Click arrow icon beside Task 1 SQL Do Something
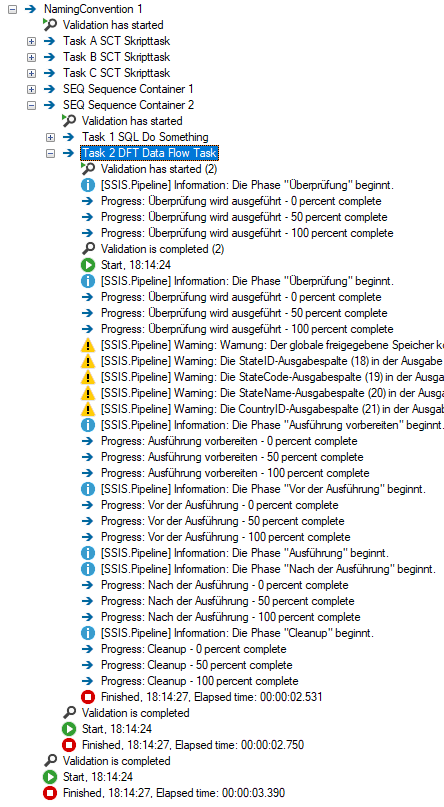The height and width of the screenshot is (807, 444). click(68, 137)
